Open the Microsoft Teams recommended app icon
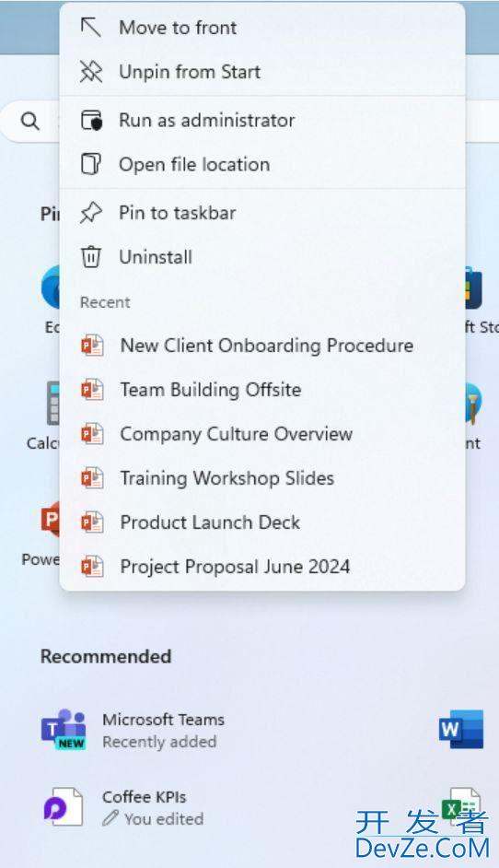 click(64, 729)
